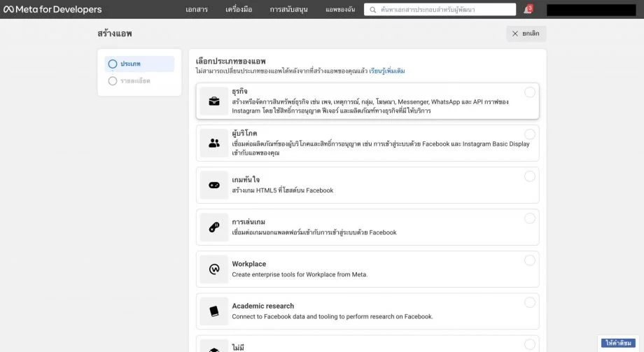Select the Workplace radio button
This screenshot has width=644, height=352.
point(530,260)
